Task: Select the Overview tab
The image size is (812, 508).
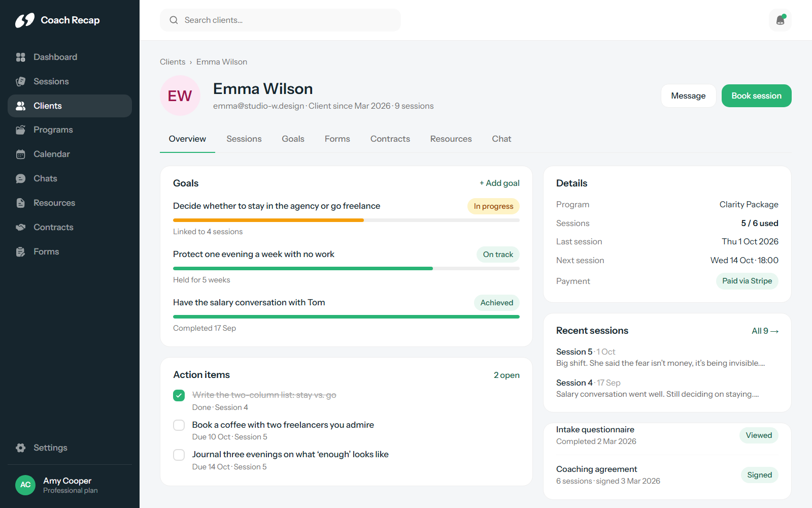Action: coord(187,139)
